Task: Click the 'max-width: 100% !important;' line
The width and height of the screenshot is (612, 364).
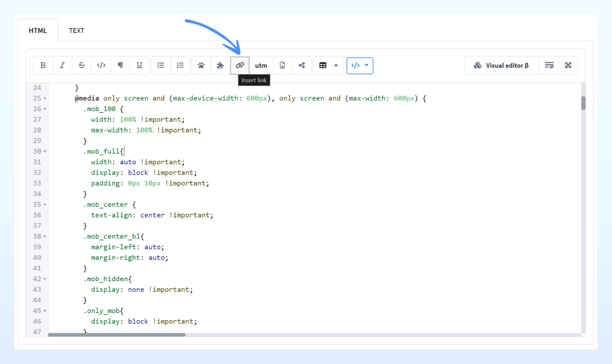Action: (146, 130)
